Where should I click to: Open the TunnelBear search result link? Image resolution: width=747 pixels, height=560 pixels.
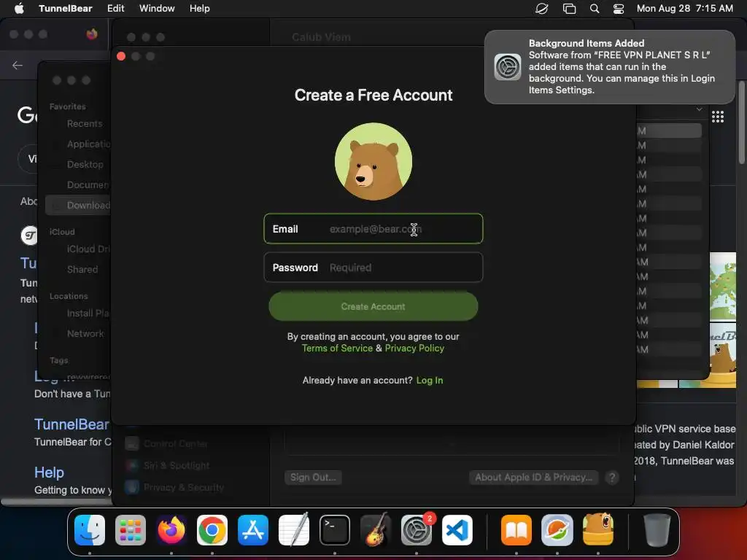[x=71, y=424]
